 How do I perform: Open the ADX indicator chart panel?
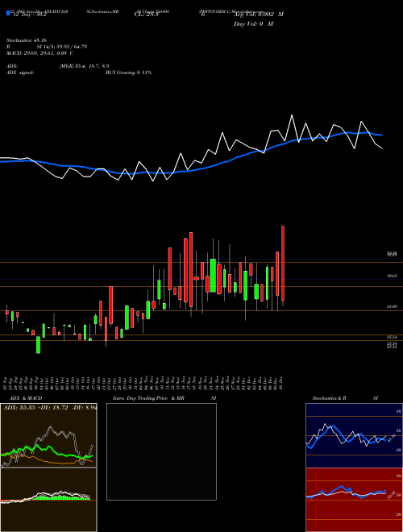48,435
